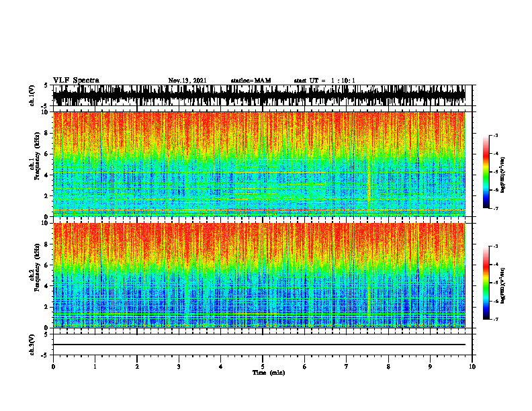
Task: Click the "10" frequency tick on ch.2 spectrogram
Action: pyautogui.click(x=46, y=223)
